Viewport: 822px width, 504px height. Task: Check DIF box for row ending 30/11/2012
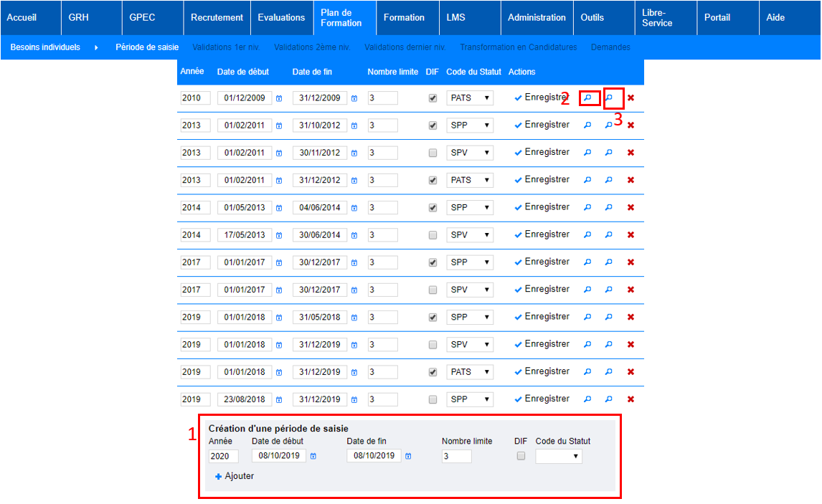pos(433,153)
